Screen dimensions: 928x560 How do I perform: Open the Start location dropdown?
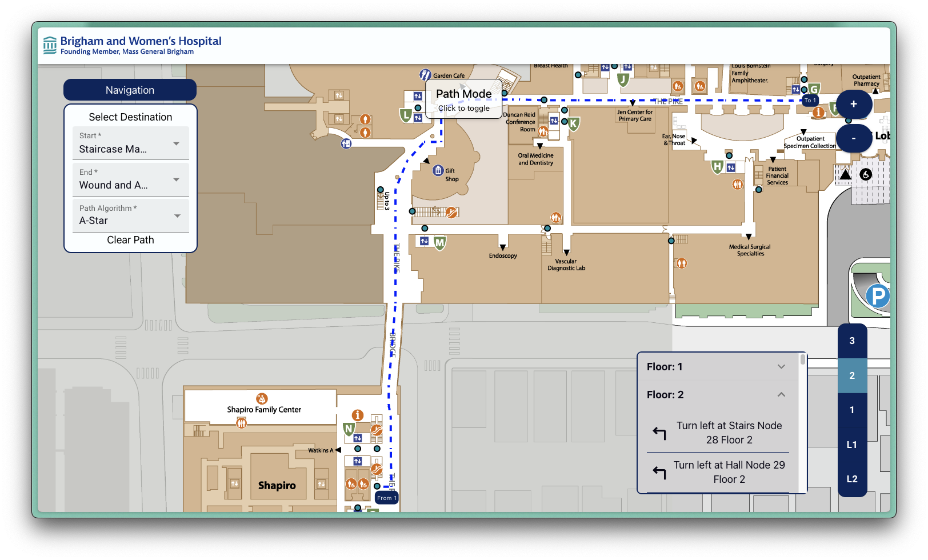click(x=130, y=143)
